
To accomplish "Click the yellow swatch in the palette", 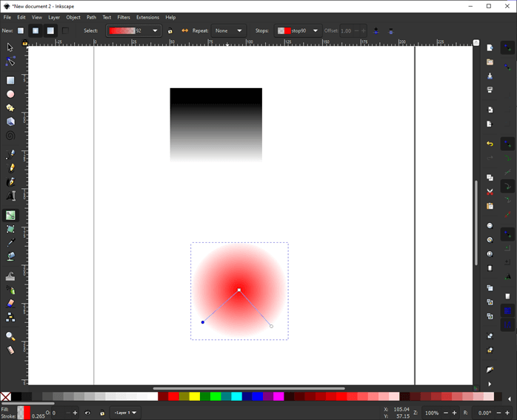I will 195,397.
